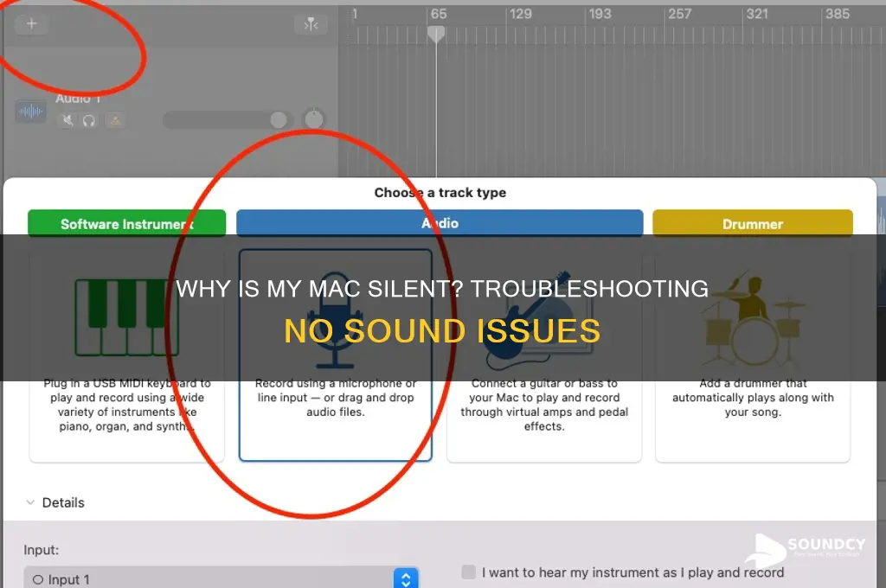Click ruler position at bar 129

[x=520, y=14]
